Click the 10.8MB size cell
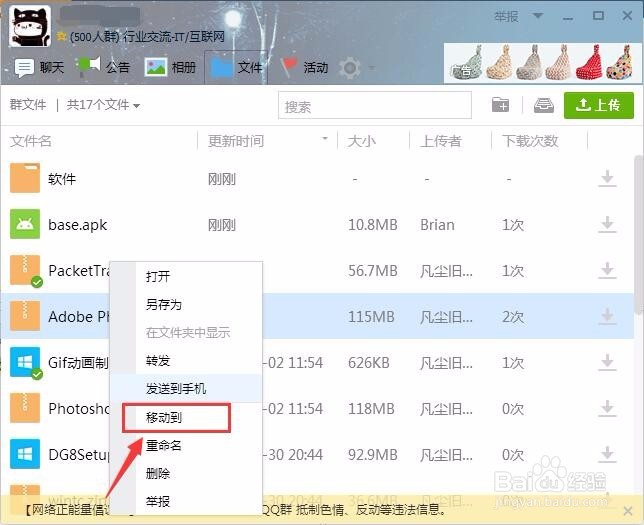This screenshot has width=644, height=525. point(373,225)
